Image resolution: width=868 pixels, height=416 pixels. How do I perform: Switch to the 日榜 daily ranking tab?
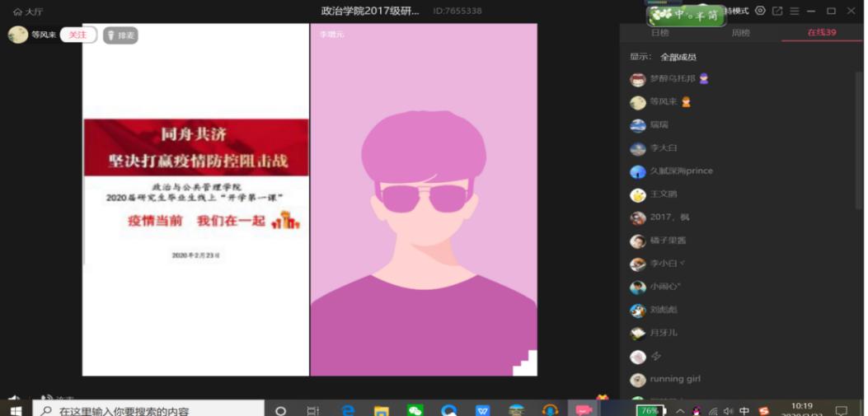659,33
